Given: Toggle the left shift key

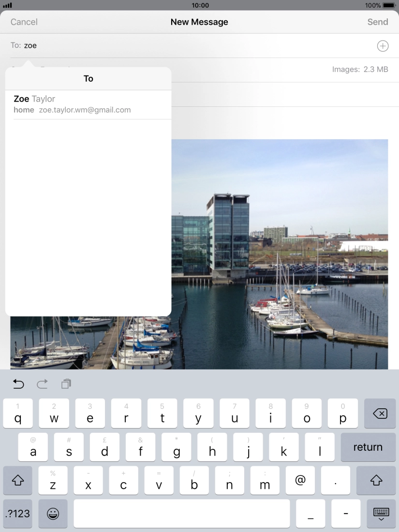Looking at the screenshot, I should [x=18, y=480].
